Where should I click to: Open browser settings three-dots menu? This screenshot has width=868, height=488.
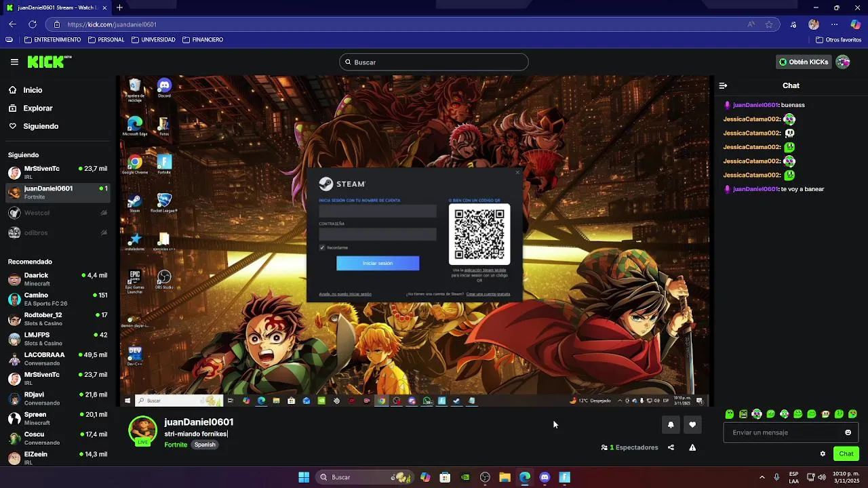[835, 24]
